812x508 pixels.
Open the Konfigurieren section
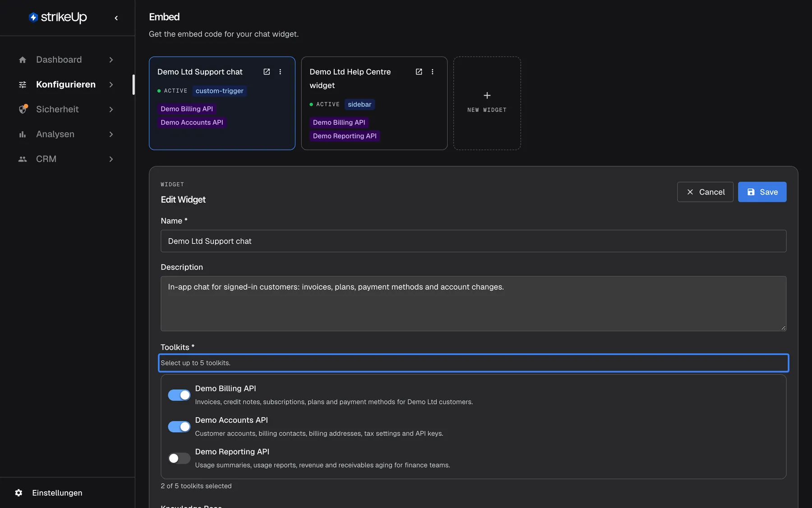(x=66, y=84)
